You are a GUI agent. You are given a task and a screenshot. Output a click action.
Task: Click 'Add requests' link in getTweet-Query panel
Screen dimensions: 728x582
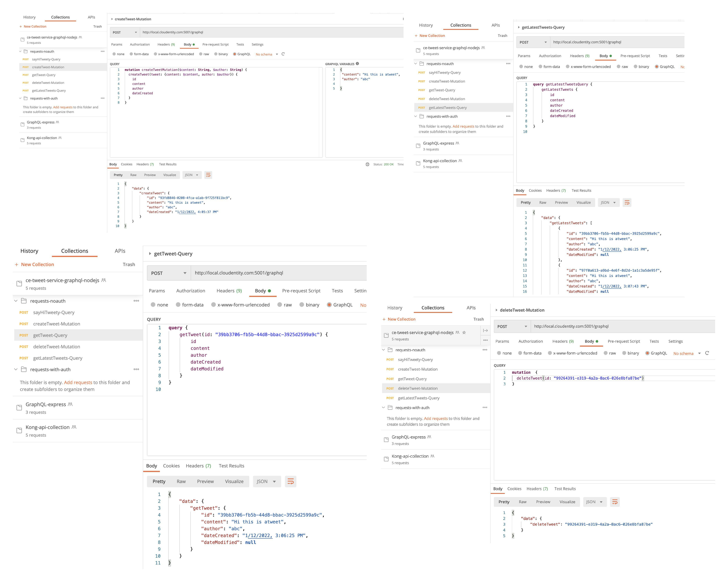(78, 382)
